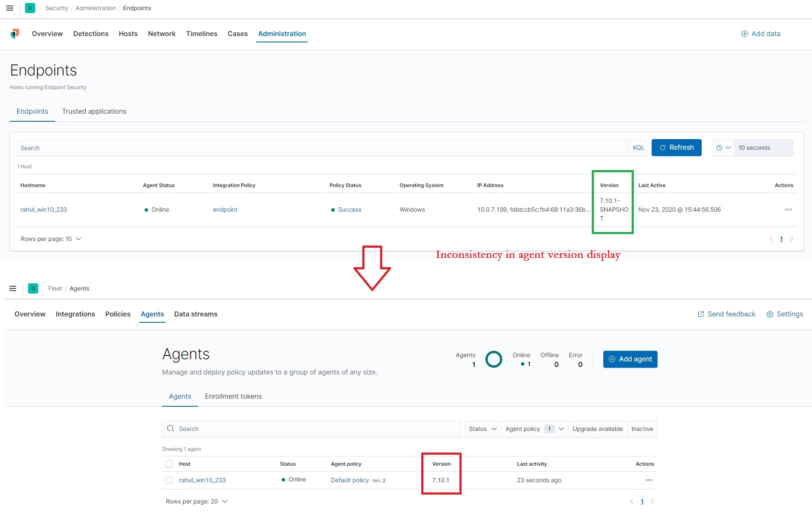Click the refresh-interval clock icon
Screen dimensions: 812x520
[x=720, y=148]
